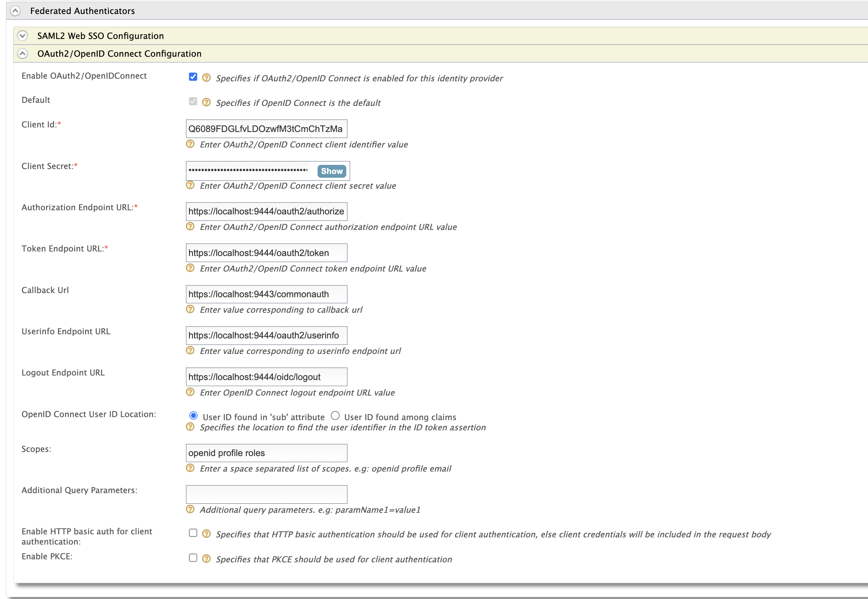The width and height of the screenshot is (868, 599).
Task: Enable HTTP basic auth for client authentication
Action: pyautogui.click(x=193, y=533)
